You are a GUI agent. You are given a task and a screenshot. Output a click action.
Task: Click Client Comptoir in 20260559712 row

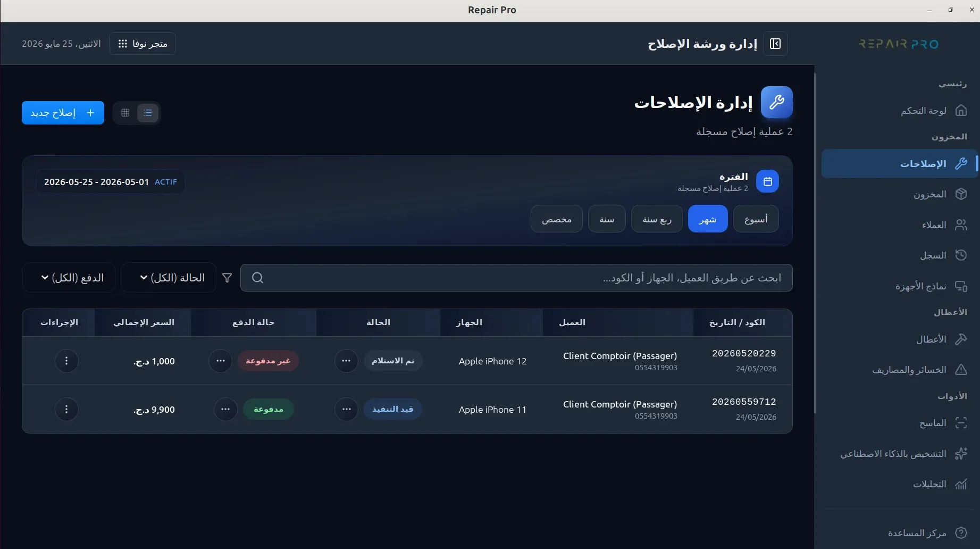click(620, 404)
